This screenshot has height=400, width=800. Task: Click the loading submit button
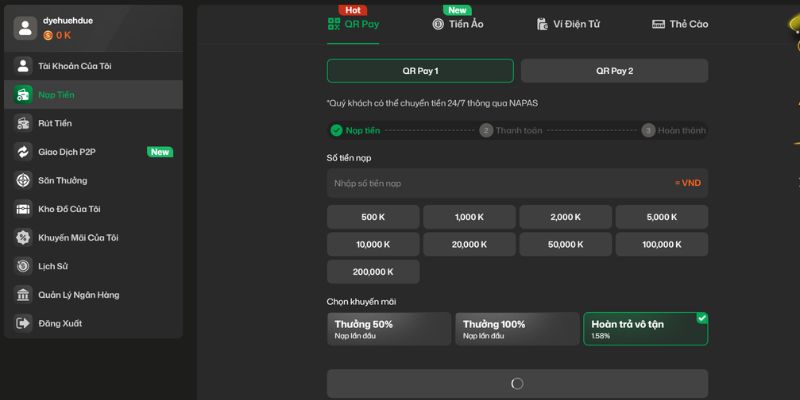[x=517, y=383]
